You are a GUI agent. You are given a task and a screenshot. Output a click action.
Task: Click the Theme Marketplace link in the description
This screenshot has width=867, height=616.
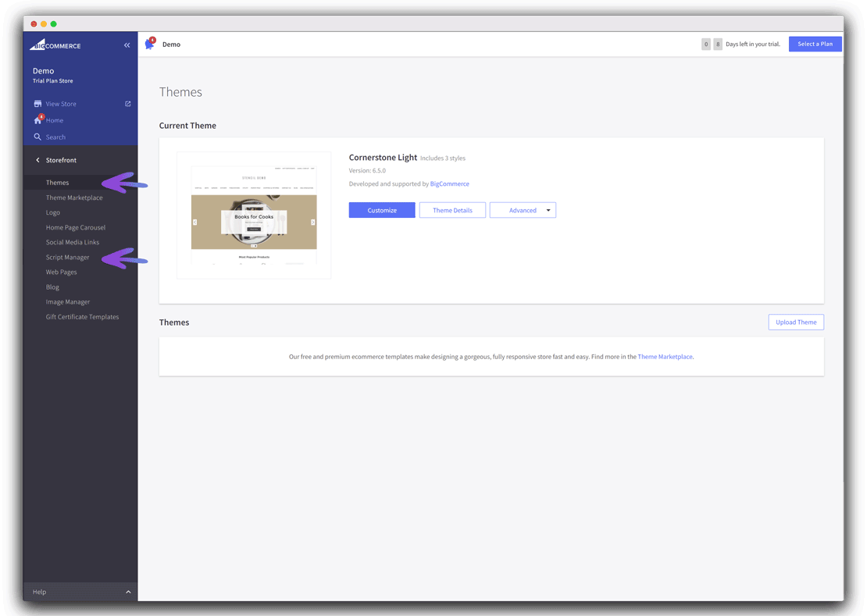pyautogui.click(x=664, y=356)
